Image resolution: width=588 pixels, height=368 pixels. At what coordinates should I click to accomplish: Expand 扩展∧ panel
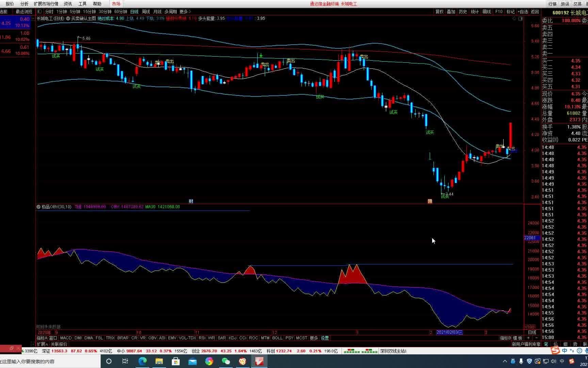point(43,344)
